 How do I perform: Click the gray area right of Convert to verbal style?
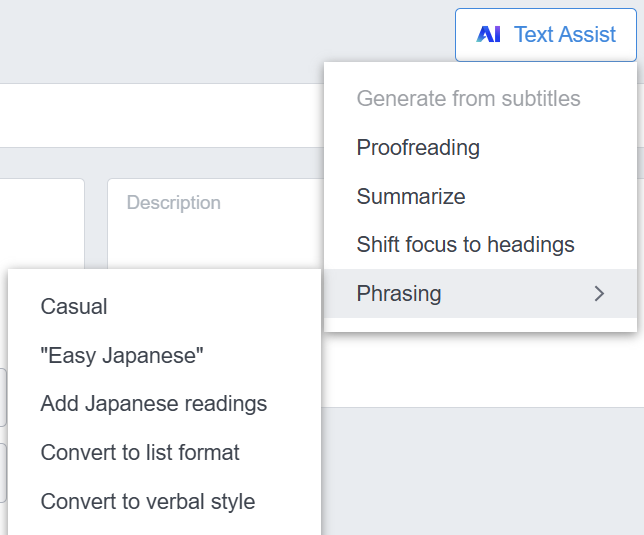coord(480,470)
